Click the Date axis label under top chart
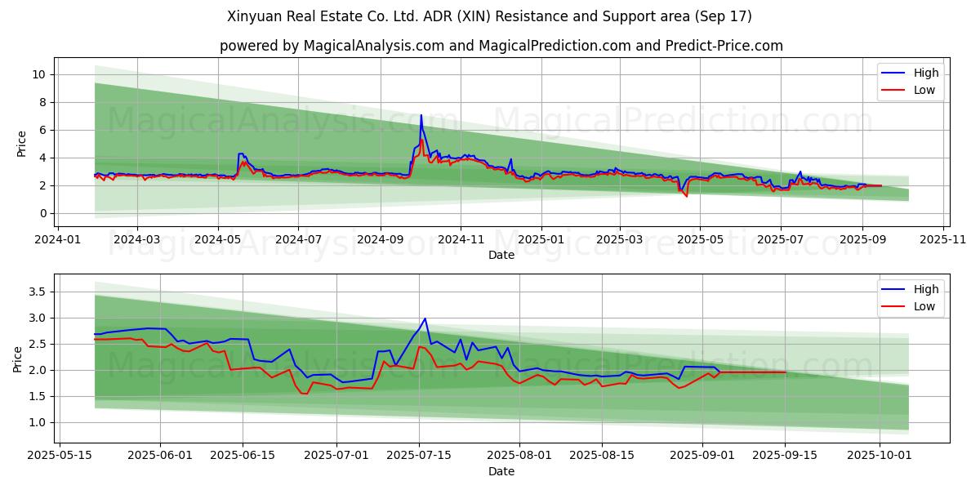The height and width of the screenshot is (490, 980). point(501,255)
